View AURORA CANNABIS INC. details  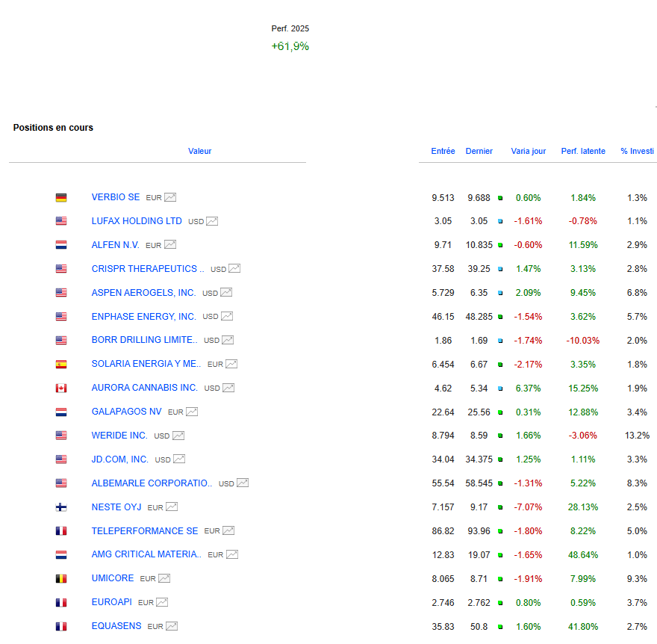click(145, 388)
